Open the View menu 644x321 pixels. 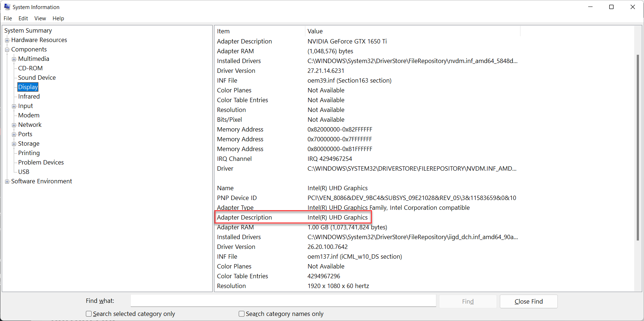(40, 18)
